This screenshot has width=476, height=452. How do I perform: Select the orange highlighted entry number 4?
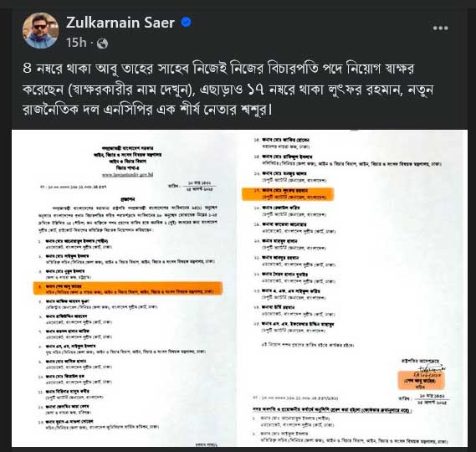[128, 288]
